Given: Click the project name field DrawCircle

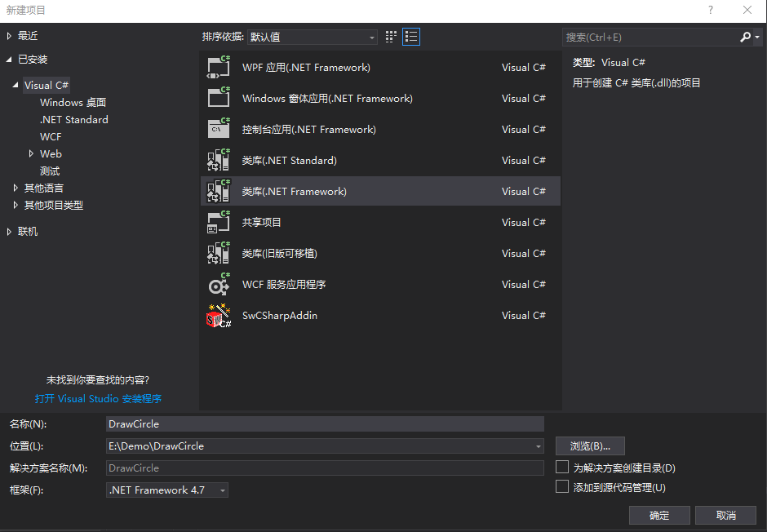Looking at the screenshot, I should (325, 424).
